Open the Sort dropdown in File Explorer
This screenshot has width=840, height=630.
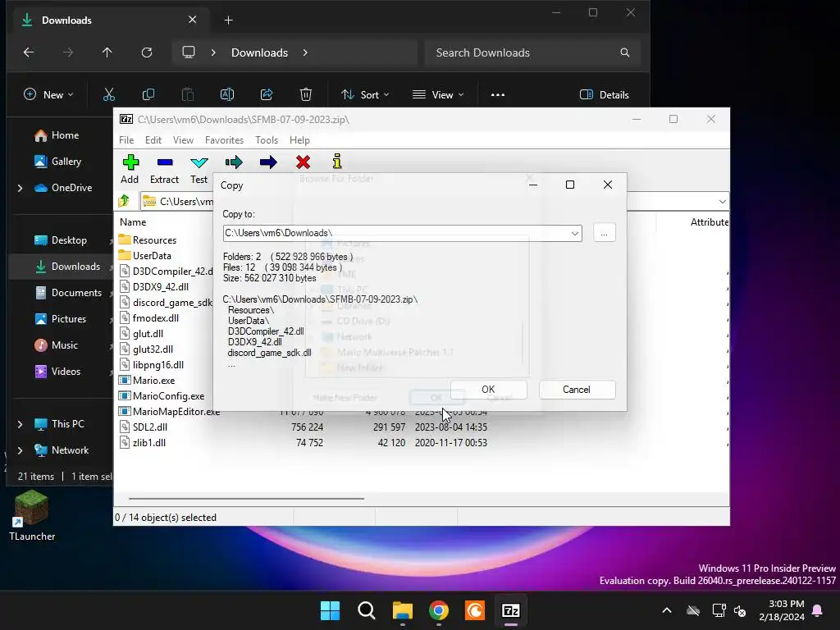click(365, 95)
